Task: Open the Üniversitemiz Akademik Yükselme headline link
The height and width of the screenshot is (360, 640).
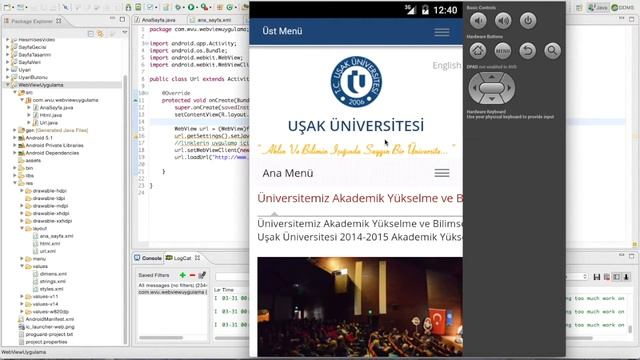Action: [x=360, y=198]
